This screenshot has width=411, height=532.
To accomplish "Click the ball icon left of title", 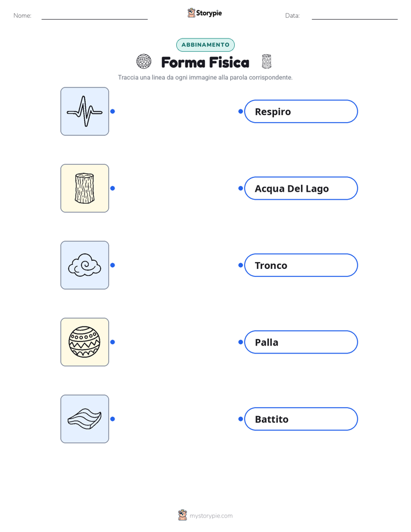I will pyautogui.click(x=144, y=62).
